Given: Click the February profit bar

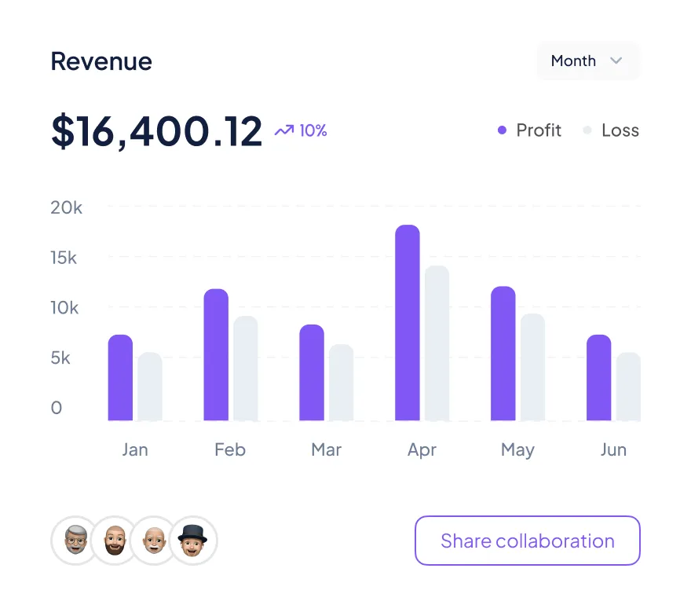Looking at the screenshot, I should pos(216,355).
